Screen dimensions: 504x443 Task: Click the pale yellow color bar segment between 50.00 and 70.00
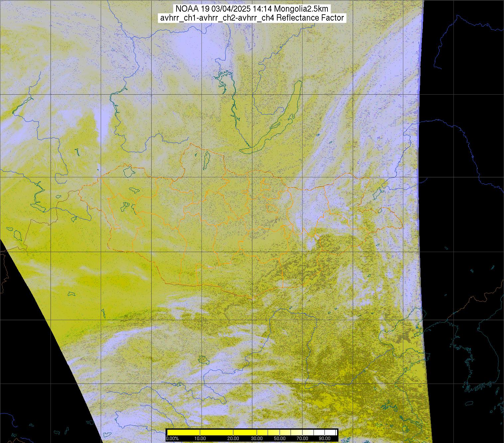point(291,432)
